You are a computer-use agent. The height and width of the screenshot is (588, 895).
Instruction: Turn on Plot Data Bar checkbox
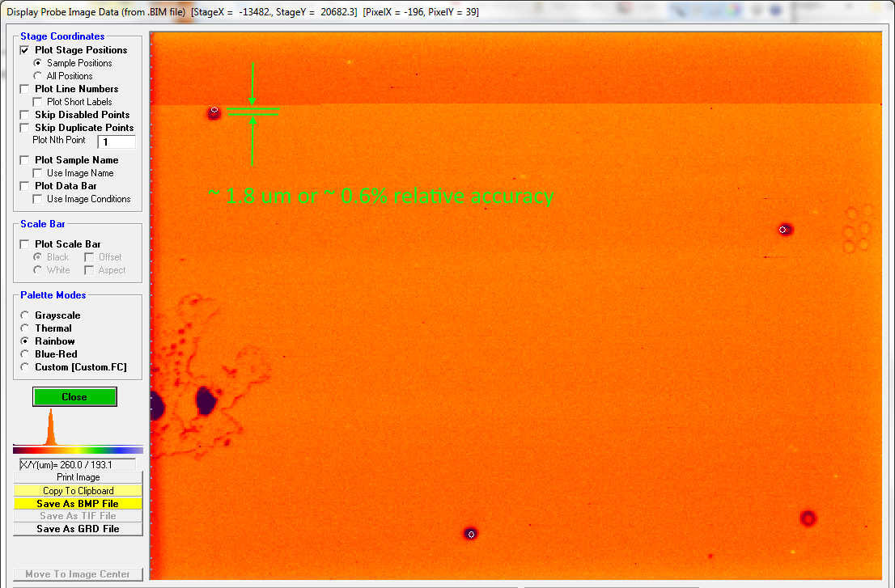tap(24, 186)
